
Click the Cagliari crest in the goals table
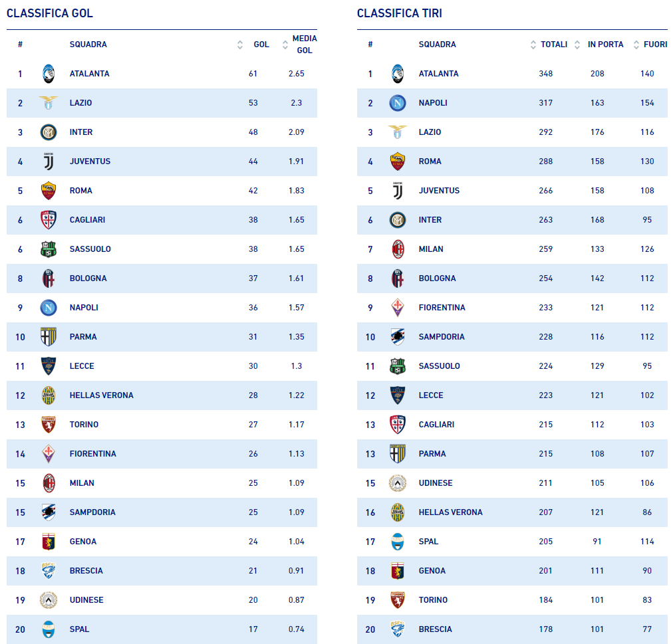click(48, 220)
